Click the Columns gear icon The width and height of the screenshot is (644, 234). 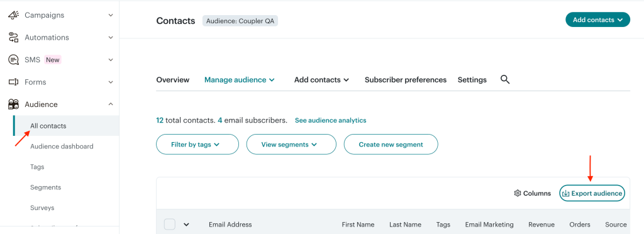coord(518,193)
